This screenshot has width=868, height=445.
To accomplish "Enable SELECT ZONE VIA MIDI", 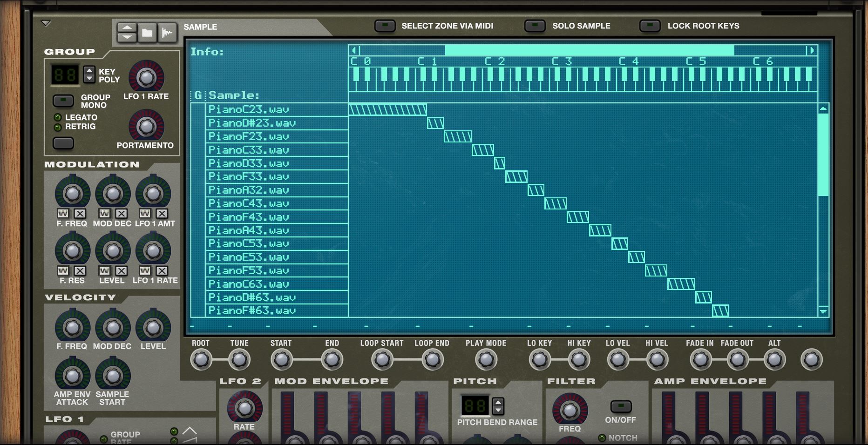I will point(385,26).
